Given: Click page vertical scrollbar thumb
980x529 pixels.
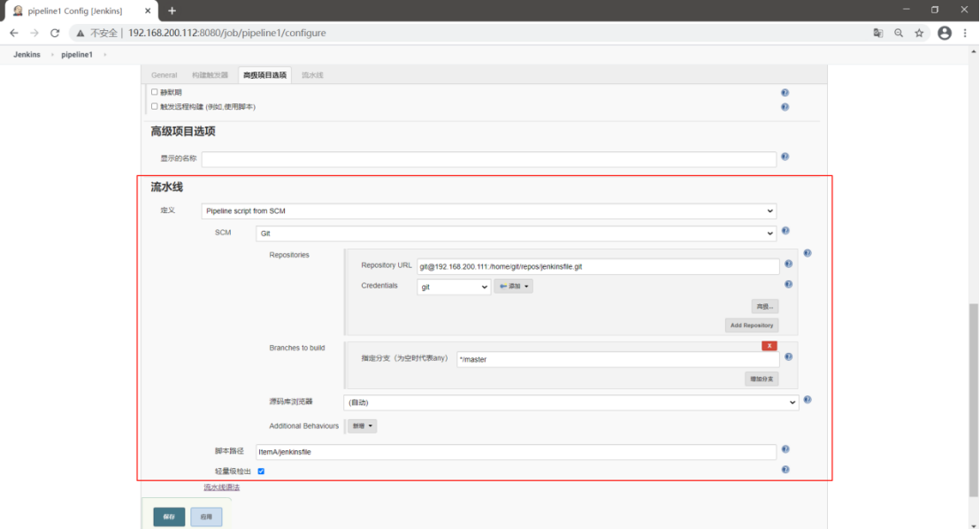Looking at the screenshot, I should pyautogui.click(x=973, y=400).
